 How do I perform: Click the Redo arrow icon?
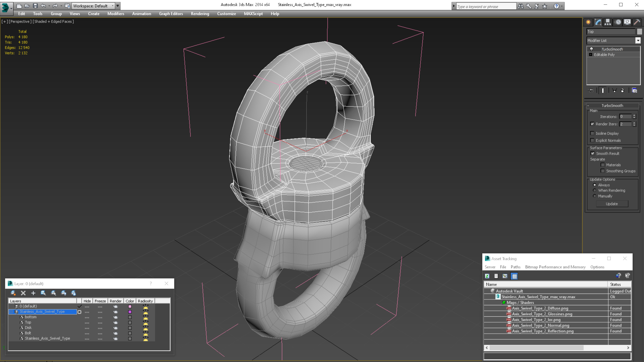pos(55,6)
